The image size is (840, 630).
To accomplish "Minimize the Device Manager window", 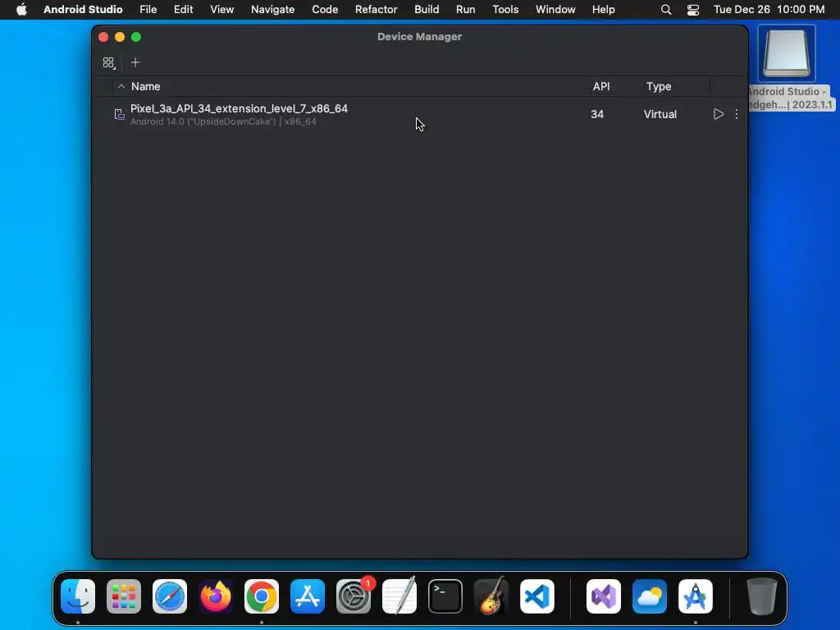I will [120, 37].
